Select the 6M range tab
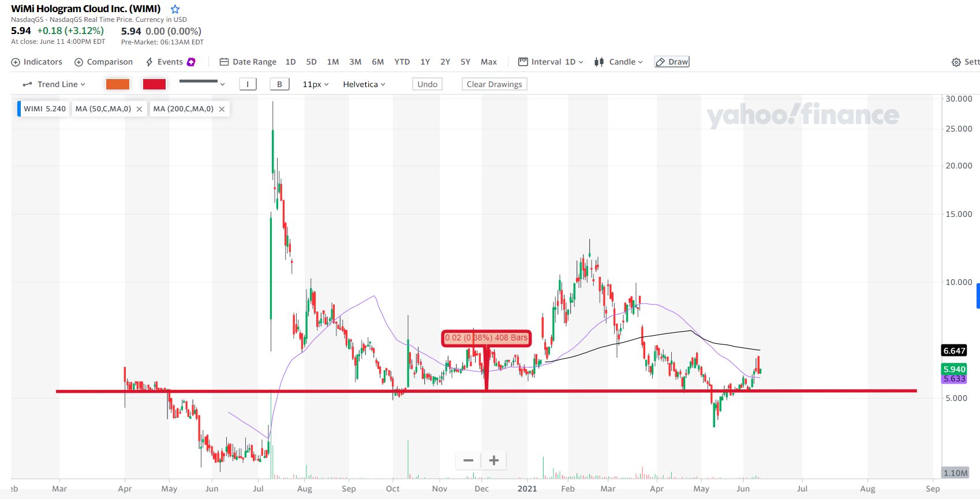This screenshot has height=499, width=980. [x=378, y=62]
